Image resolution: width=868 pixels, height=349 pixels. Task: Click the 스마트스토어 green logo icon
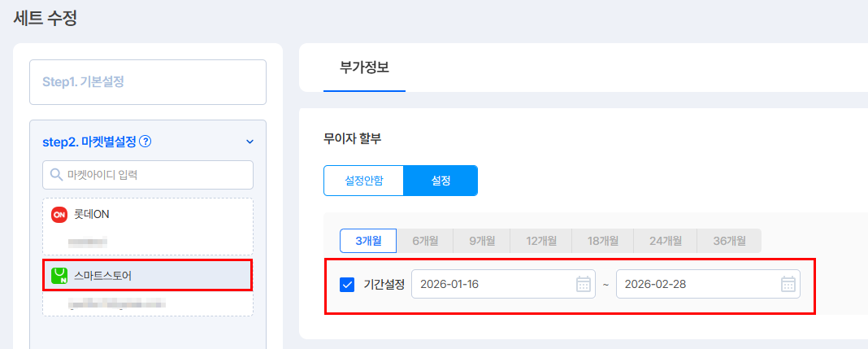pyautogui.click(x=59, y=276)
